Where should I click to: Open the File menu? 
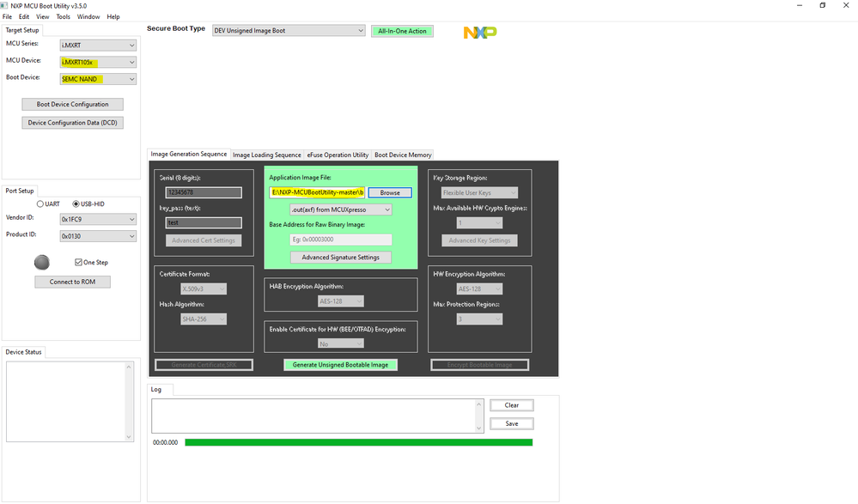(7, 16)
